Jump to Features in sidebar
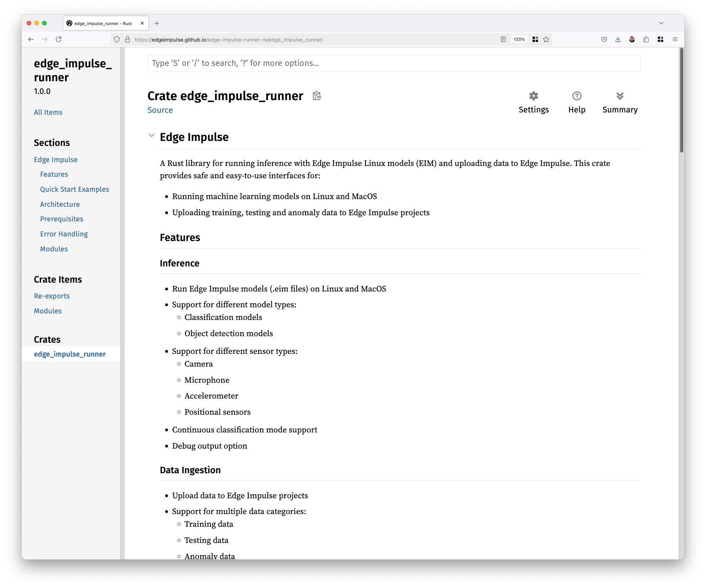Image resolution: width=706 pixels, height=588 pixels. (54, 174)
